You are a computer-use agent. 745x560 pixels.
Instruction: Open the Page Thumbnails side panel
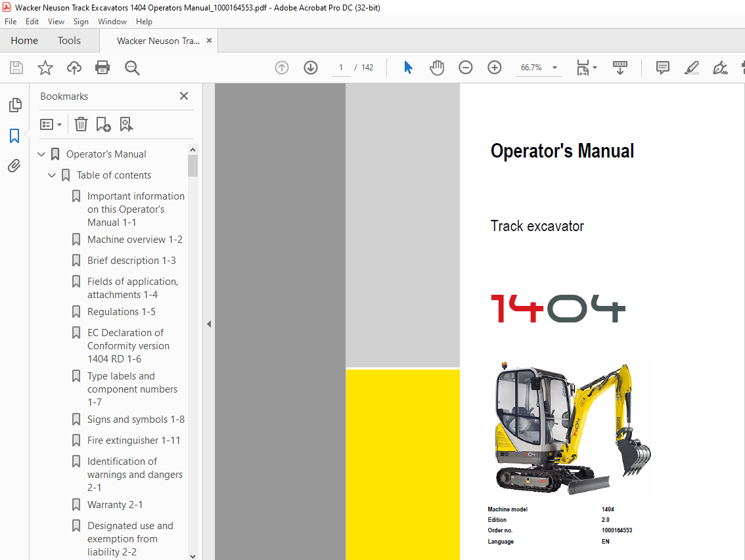click(14, 105)
